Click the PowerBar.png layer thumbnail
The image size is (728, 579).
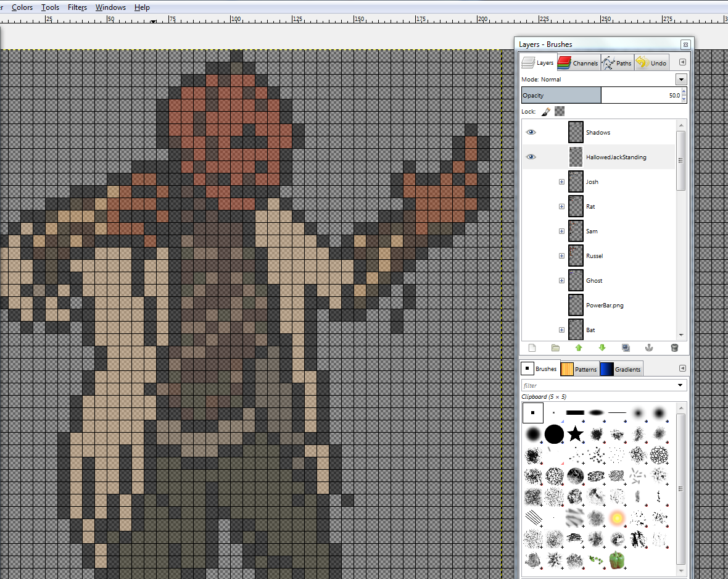tap(576, 305)
